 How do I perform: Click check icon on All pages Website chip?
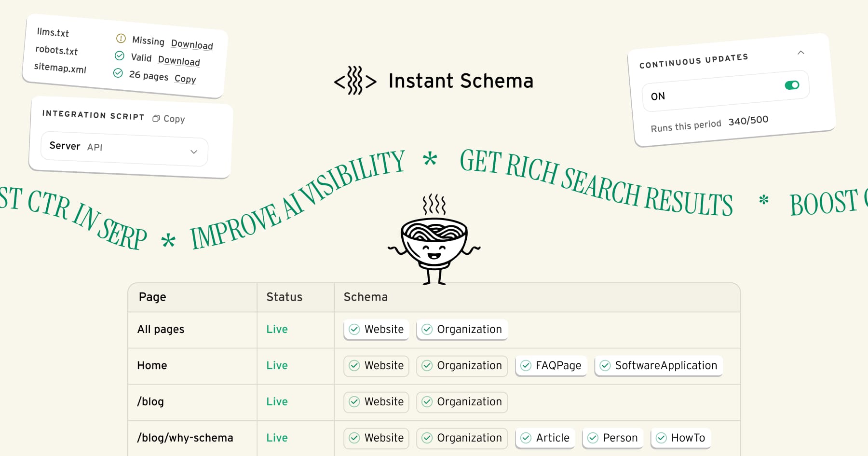[x=354, y=329]
